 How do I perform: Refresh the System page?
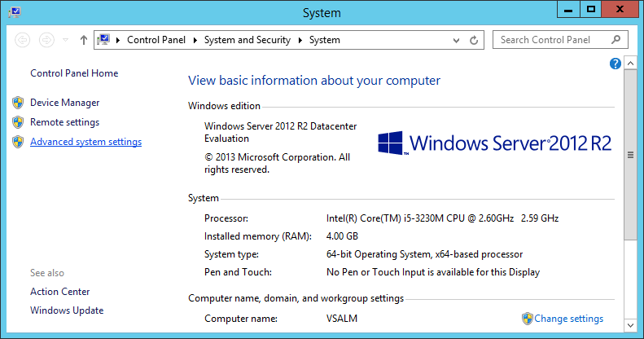pyautogui.click(x=474, y=40)
